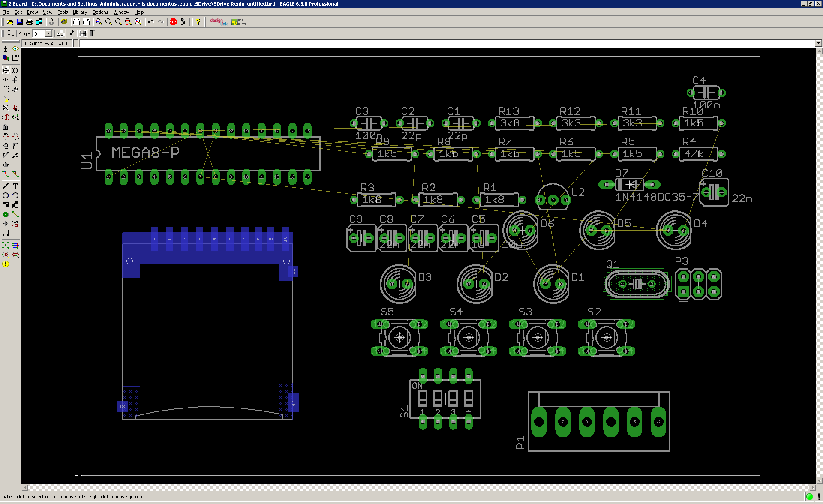
Task: Open the DRC design rule check tool
Action: click(x=15, y=255)
